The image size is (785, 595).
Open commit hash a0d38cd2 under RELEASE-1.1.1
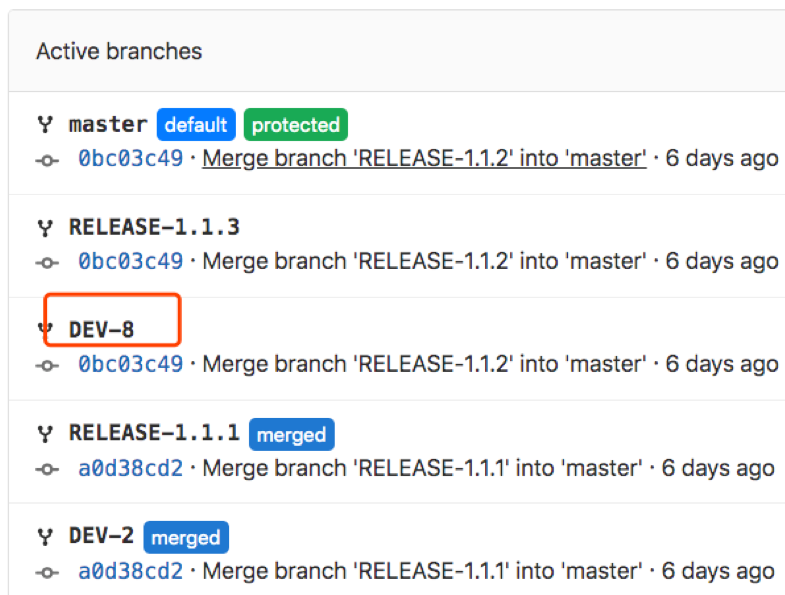[x=131, y=468]
